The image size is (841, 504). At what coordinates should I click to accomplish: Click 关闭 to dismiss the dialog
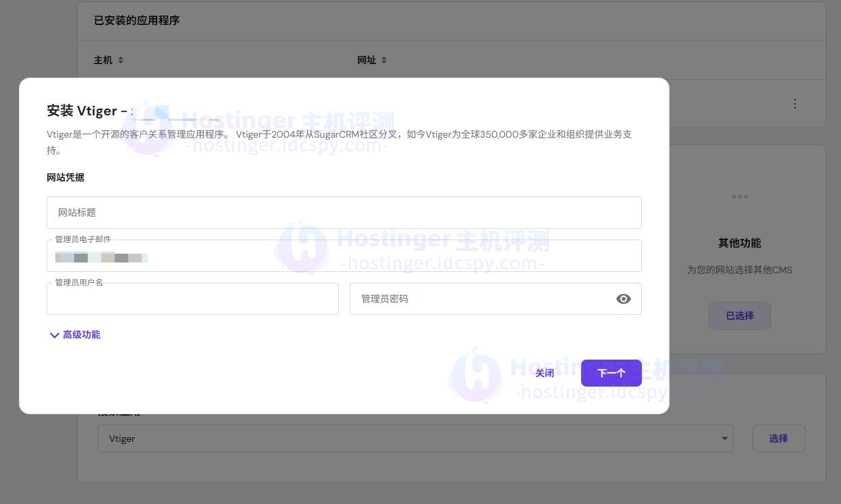coord(544,372)
